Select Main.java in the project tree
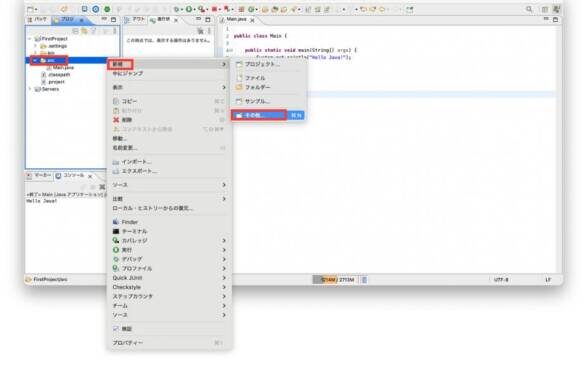 [x=63, y=68]
